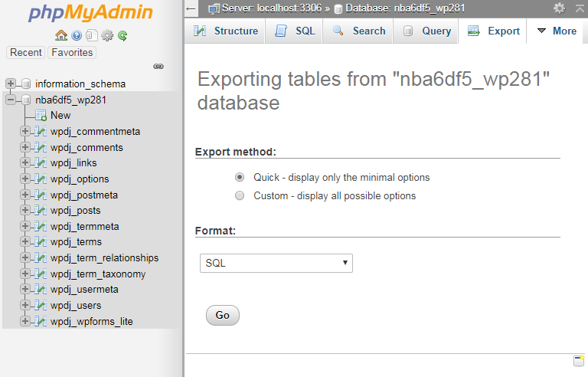Reload navigation panel with green refresh icon
Image resolution: width=588 pixels, height=377 pixels.
click(122, 36)
